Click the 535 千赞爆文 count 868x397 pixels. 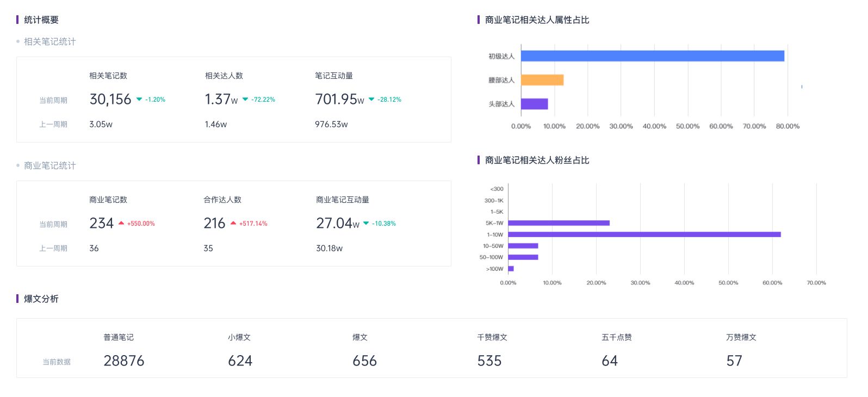coord(489,361)
